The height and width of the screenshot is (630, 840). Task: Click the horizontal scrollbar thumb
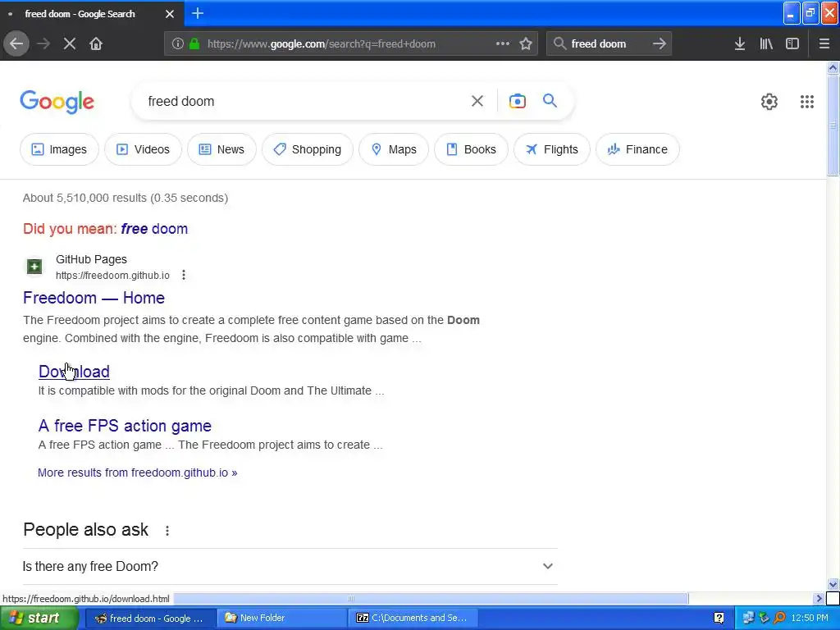[351, 598]
